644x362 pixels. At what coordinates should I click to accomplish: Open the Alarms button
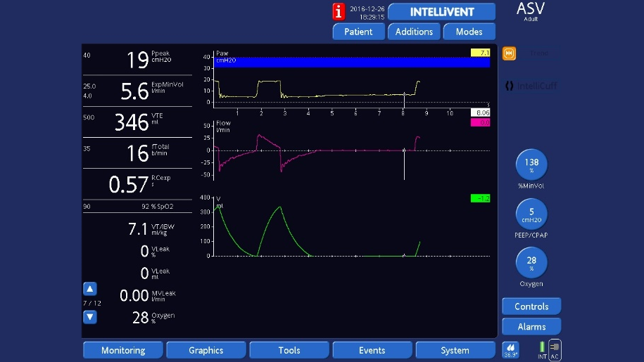click(531, 326)
